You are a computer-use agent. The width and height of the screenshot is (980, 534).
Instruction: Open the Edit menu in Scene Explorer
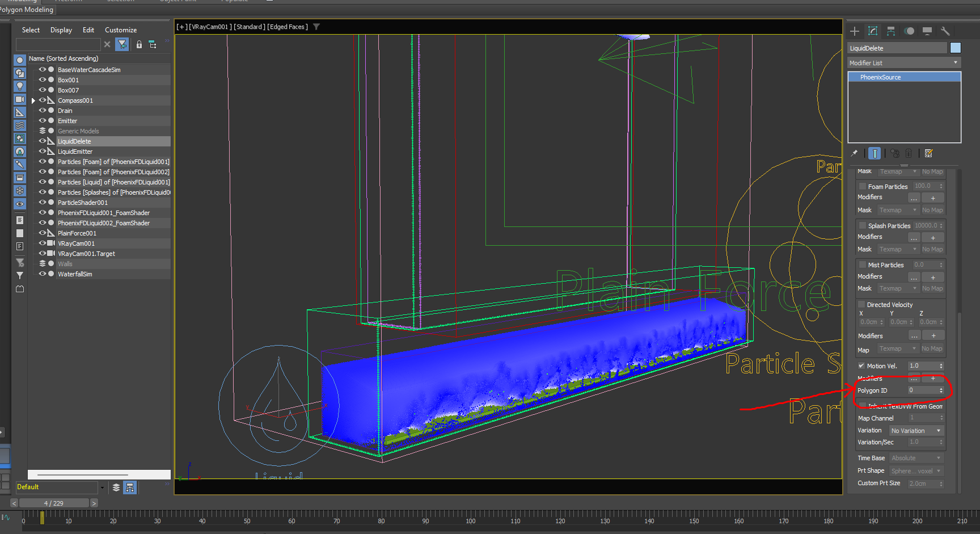click(88, 30)
